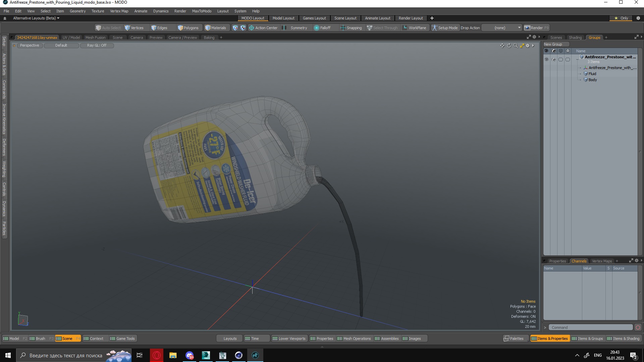Click the Center/Pivot mode cube icon
This screenshot has width=644, height=362.
pos(243,28)
